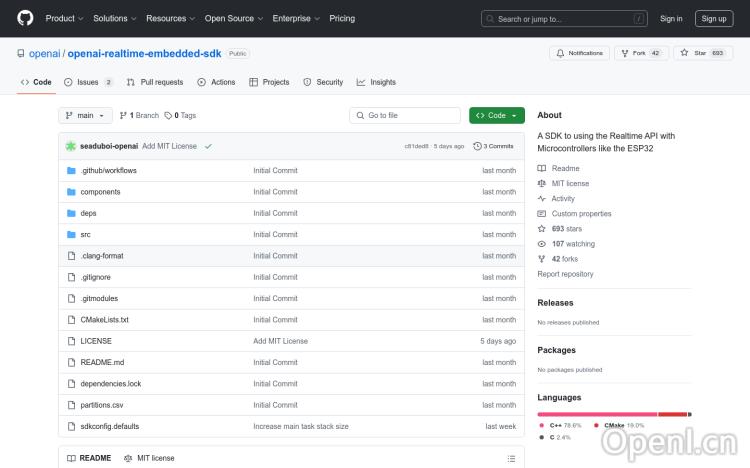This screenshot has height=468, width=750.
Task: Click the seaduboi-openai avatar icon
Action: pos(71,146)
